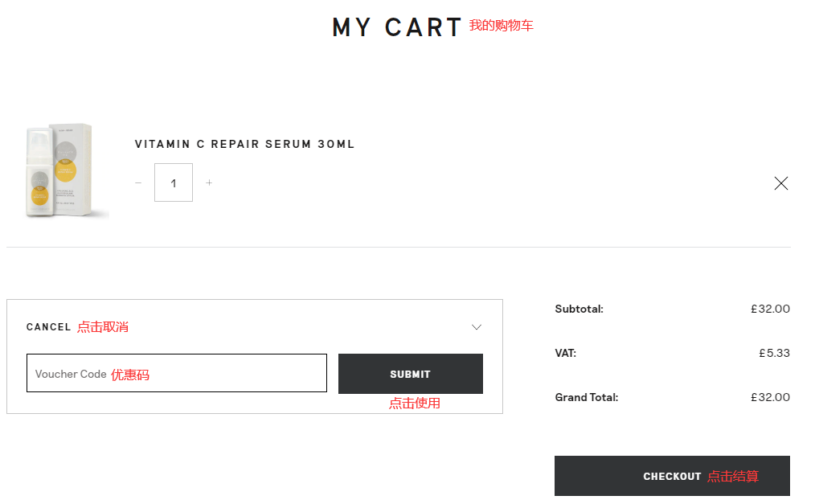The width and height of the screenshot is (815, 504).
Task: Click the red 我的购物车 annotation text
Action: click(501, 26)
